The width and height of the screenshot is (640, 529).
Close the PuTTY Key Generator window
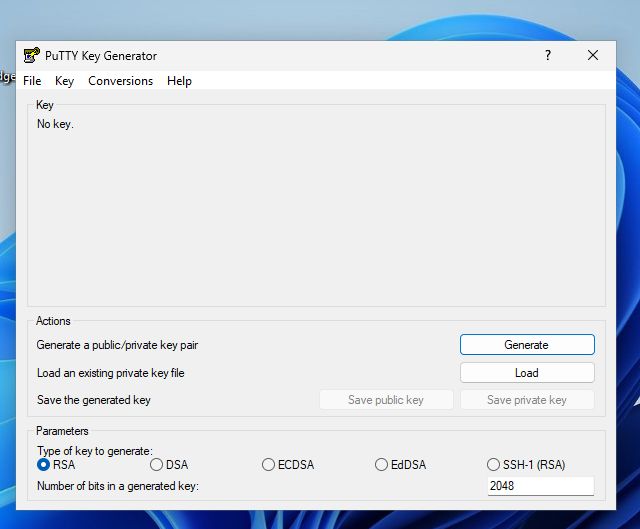click(593, 56)
